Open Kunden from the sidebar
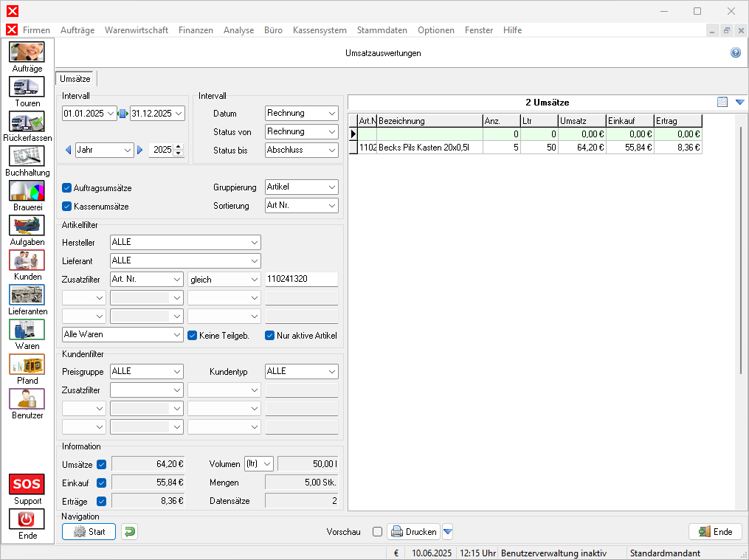The image size is (749, 560). point(27,260)
